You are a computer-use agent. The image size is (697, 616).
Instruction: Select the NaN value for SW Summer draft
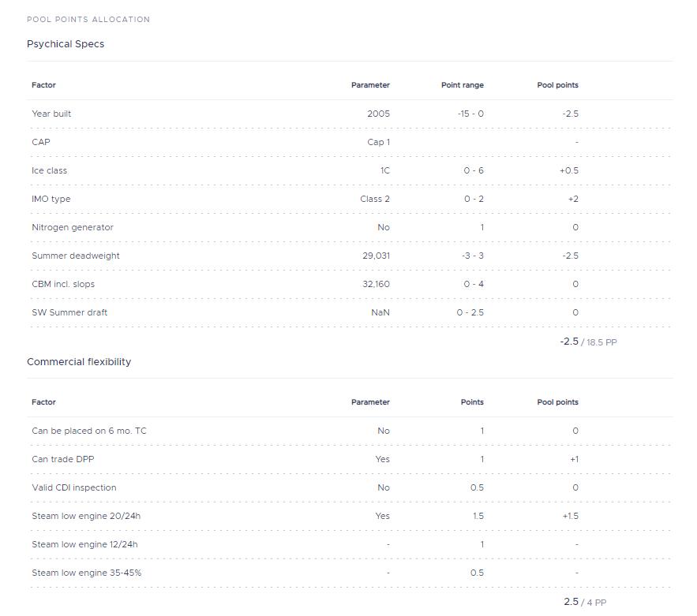tap(380, 312)
